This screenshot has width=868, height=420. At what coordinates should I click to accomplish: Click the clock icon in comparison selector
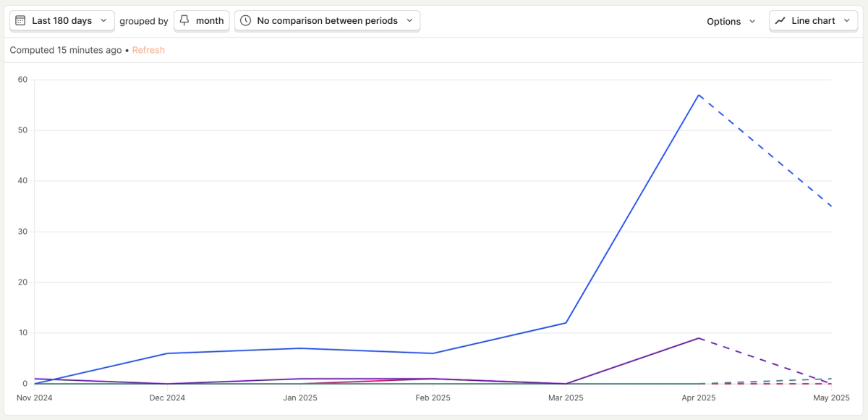[x=246, y=21]
